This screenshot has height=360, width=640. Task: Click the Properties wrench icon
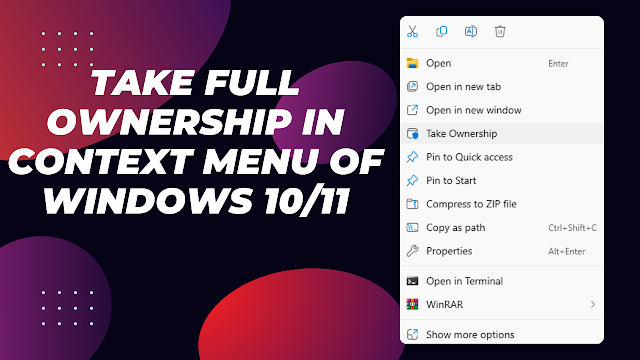coord(412,251)
